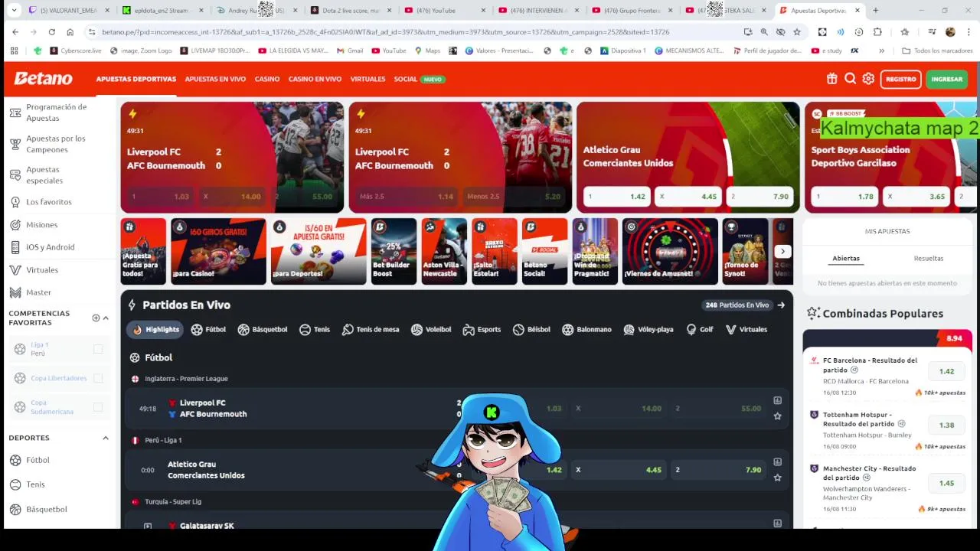Select the Béisbol filter tab
The width and height of the screenshot is (980, 551).
tap(531, 330)
